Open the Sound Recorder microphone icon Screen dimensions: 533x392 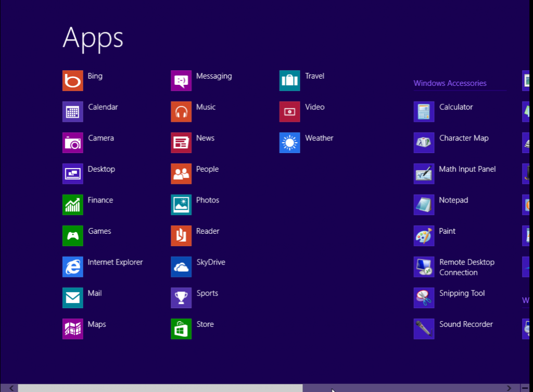424,329
